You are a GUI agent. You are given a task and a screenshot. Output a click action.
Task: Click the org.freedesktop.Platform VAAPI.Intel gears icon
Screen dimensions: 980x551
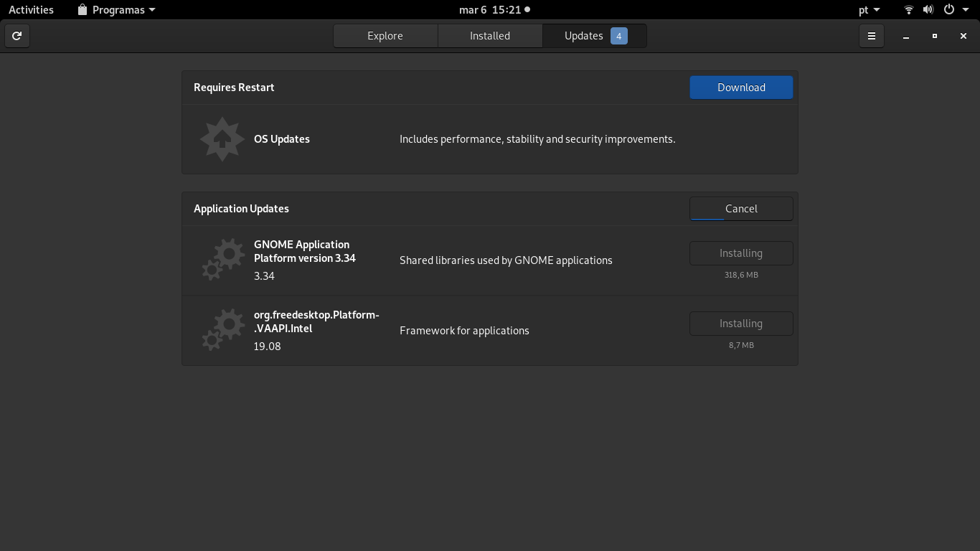pos(222,330)
